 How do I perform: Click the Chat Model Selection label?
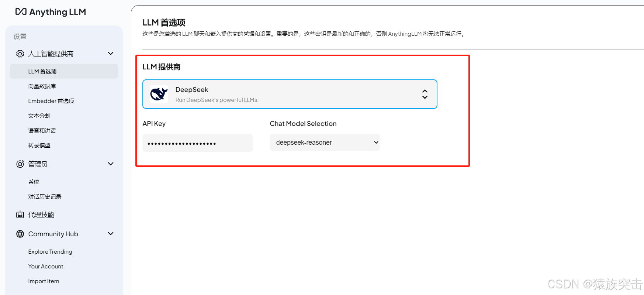click(303, 124)
